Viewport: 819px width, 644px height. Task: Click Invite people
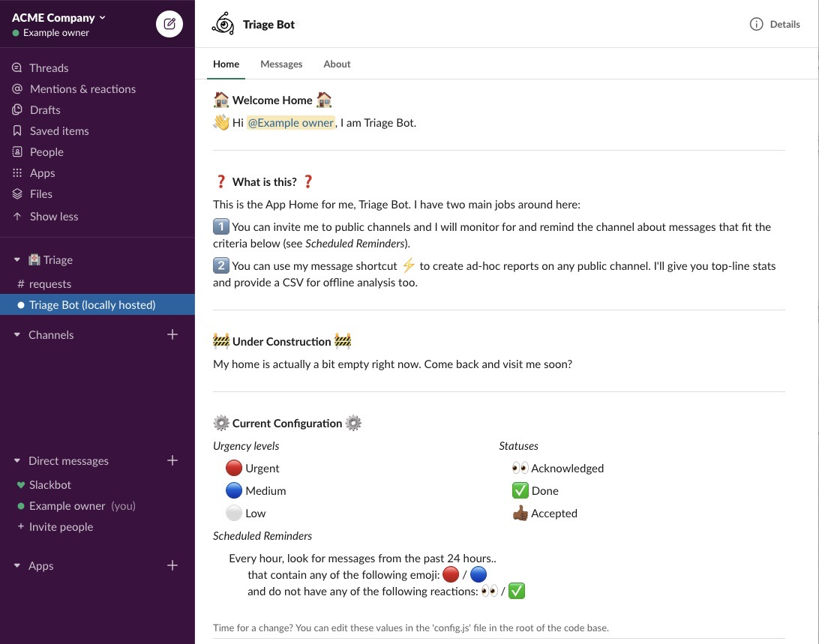(x=61, y=526)
